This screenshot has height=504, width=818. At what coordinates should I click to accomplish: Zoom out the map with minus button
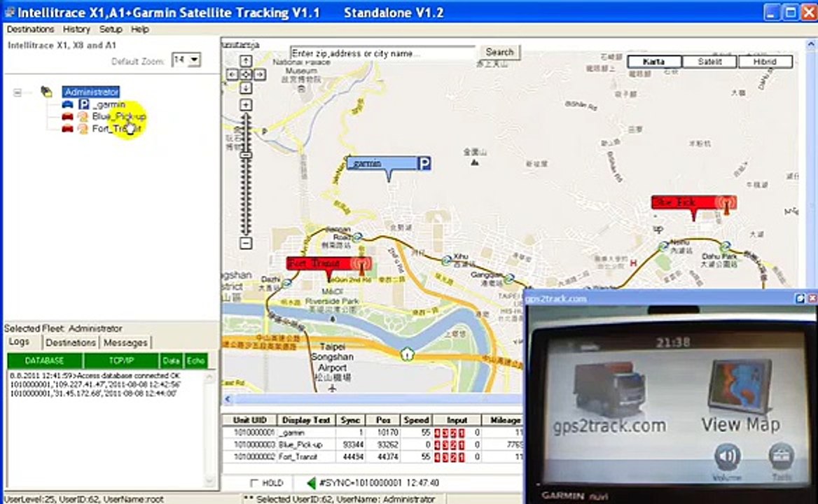(246, 243)
